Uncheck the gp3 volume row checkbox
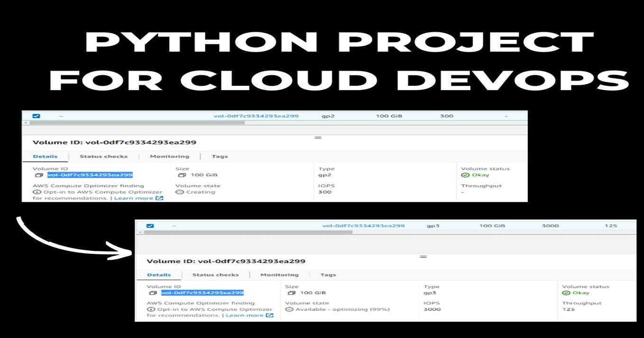This screenshot has width=644, height=338. (150, 226)
